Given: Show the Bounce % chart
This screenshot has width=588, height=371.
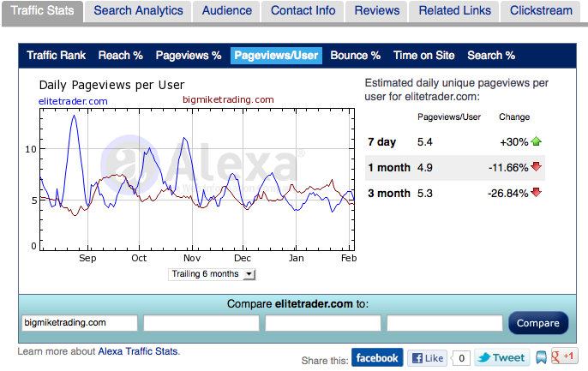Looking at the screenshot, I should (x=355, y=56).
